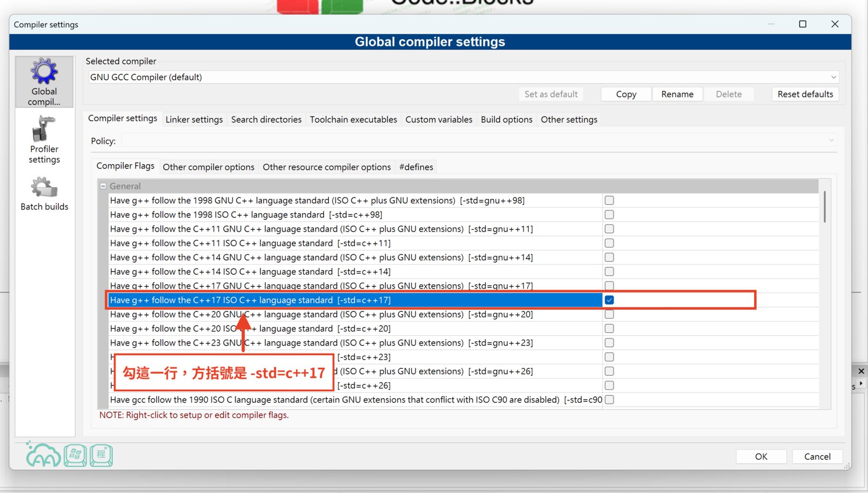
Task: Enable the -std=gnu++23 checkbox
Action: pyautogui.click(x=609, y=343)
